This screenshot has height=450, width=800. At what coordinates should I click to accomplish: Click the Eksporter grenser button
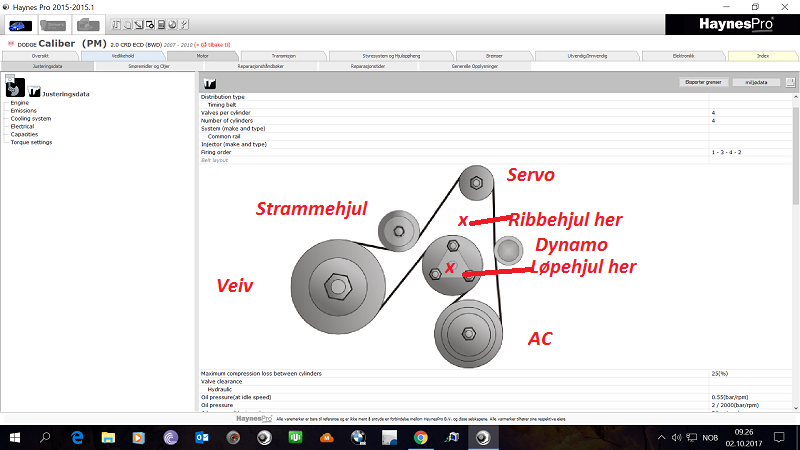(703, 82)
